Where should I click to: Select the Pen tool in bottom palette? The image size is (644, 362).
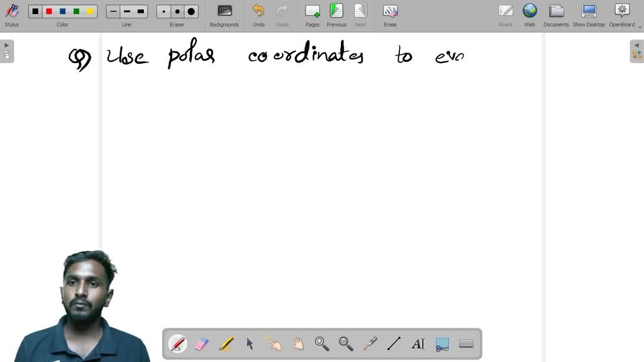tap(178, 343)
